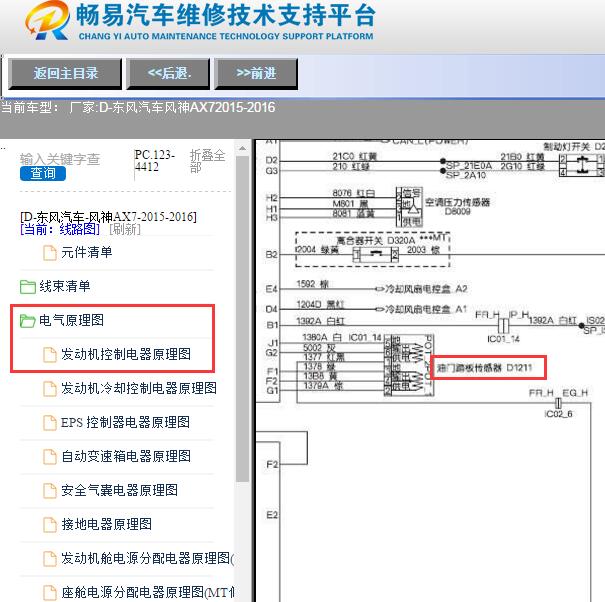
Task: Click the [D-东风汽车-风神AX7-2015-2016] heading
Action: point(108,217)
